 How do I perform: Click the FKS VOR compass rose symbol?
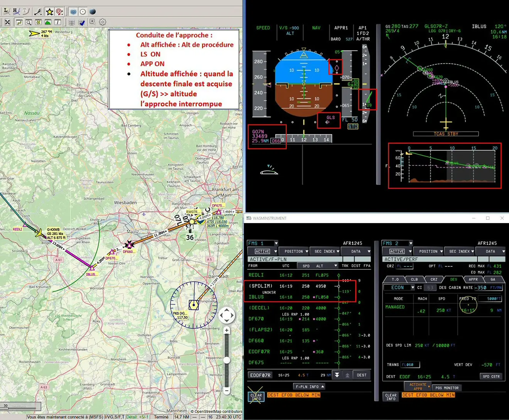[194, 305]
